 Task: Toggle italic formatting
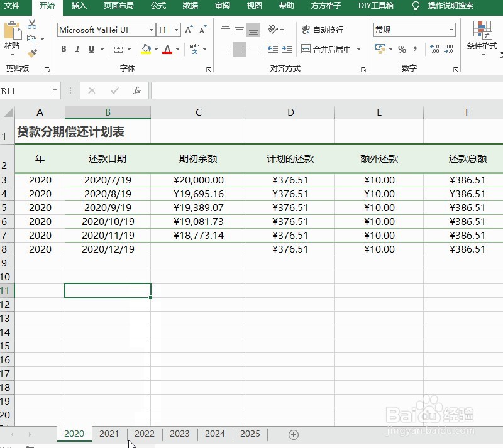(77, 48)
